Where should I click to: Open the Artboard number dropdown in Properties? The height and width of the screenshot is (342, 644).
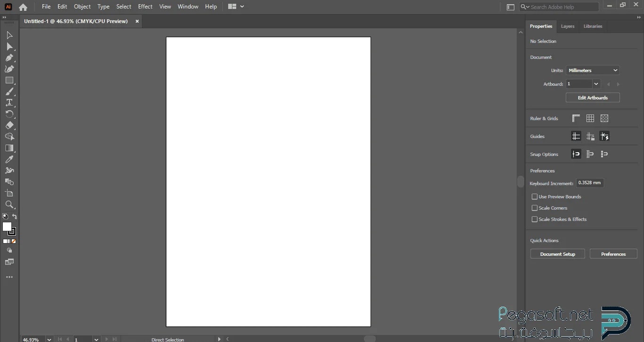tap(596, 84)
